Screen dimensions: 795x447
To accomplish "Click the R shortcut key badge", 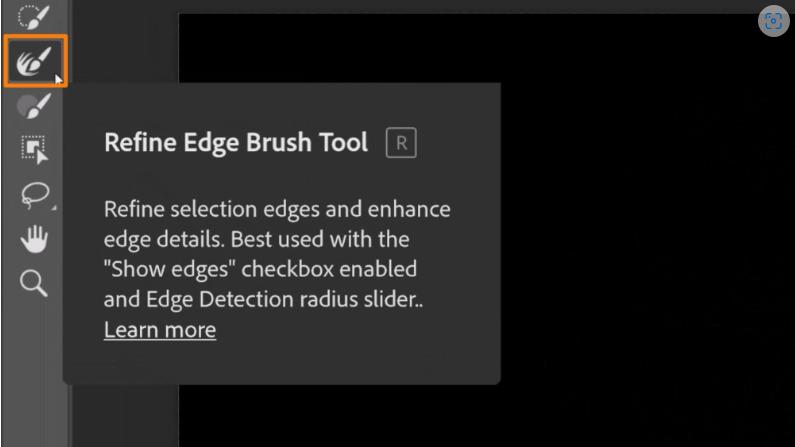I will point(401,143).
